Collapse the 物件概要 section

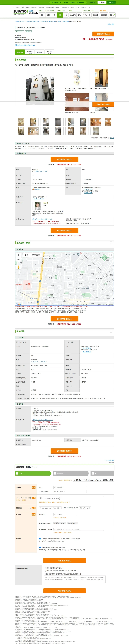tap(111, 331)
